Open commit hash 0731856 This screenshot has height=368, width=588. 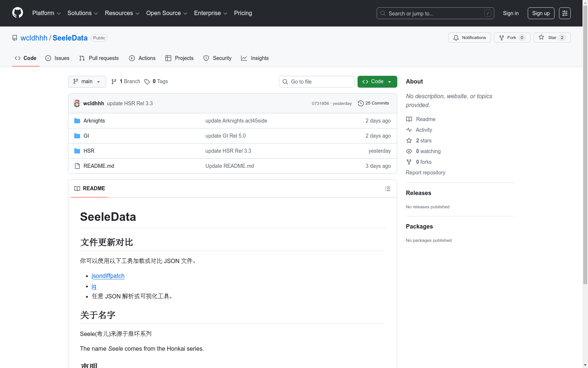click(320, 103)
